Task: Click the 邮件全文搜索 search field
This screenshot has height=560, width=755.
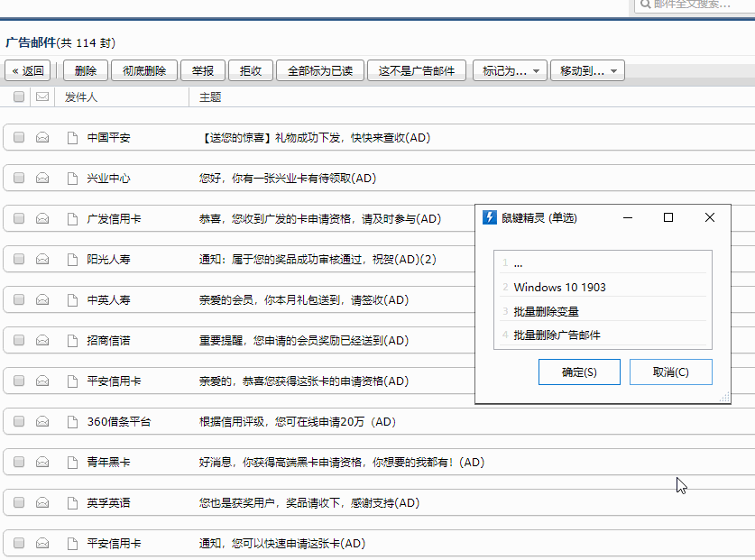Action: (x=695, y=5)
